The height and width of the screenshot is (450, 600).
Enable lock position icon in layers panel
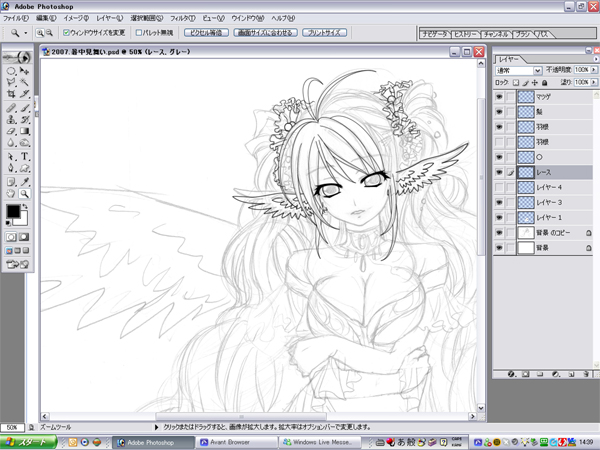pyautogui.click(x=535, y=82)
